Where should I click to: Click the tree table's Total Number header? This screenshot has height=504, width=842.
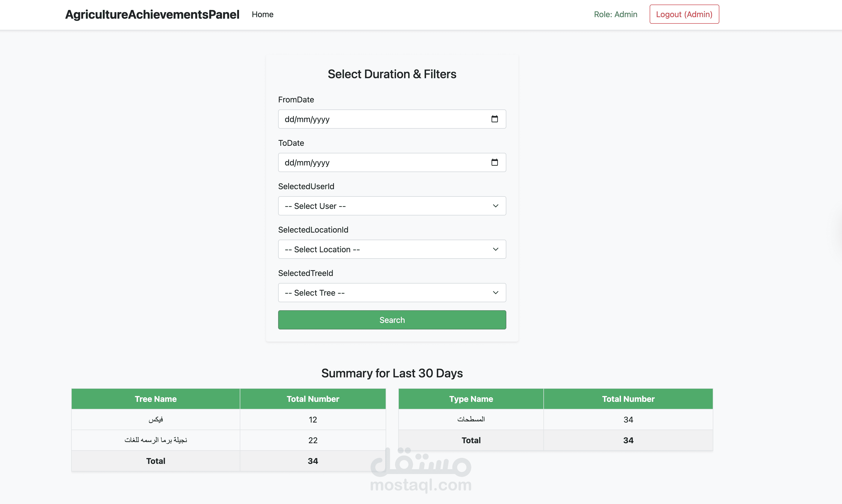point(313,399)
